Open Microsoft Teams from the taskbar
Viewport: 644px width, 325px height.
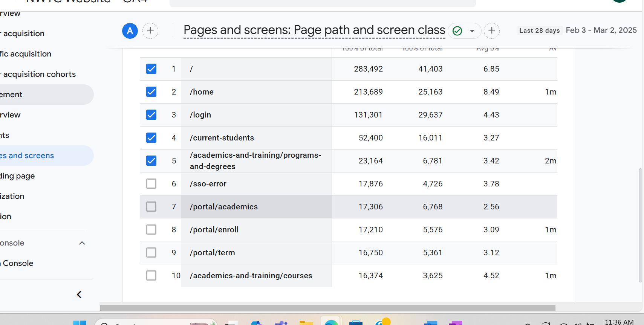(x=281, y=323)
